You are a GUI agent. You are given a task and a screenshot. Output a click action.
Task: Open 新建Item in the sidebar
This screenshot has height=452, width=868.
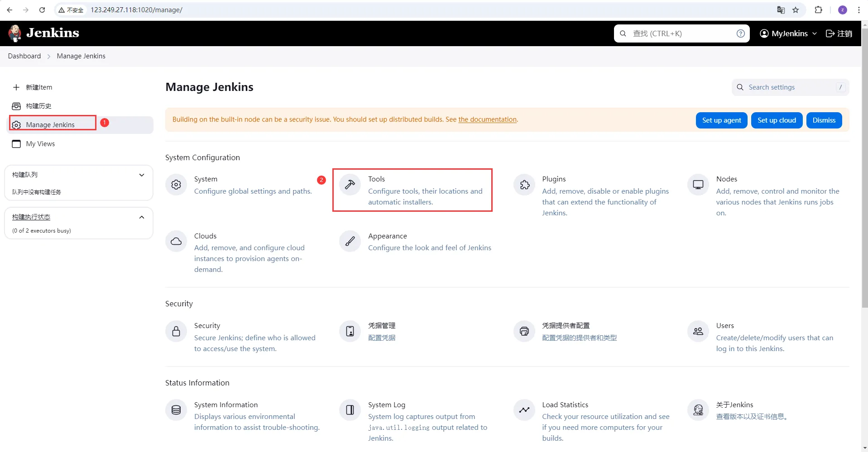[x=38, y=87]
